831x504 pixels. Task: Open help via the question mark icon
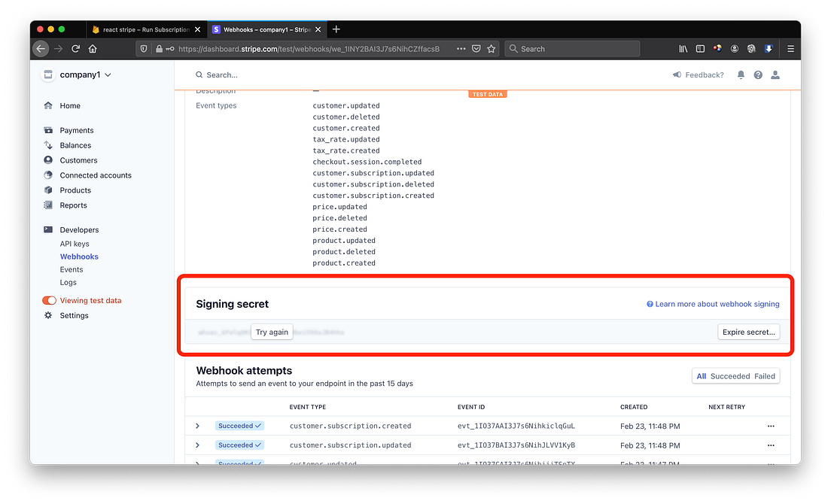coord(758,74)
